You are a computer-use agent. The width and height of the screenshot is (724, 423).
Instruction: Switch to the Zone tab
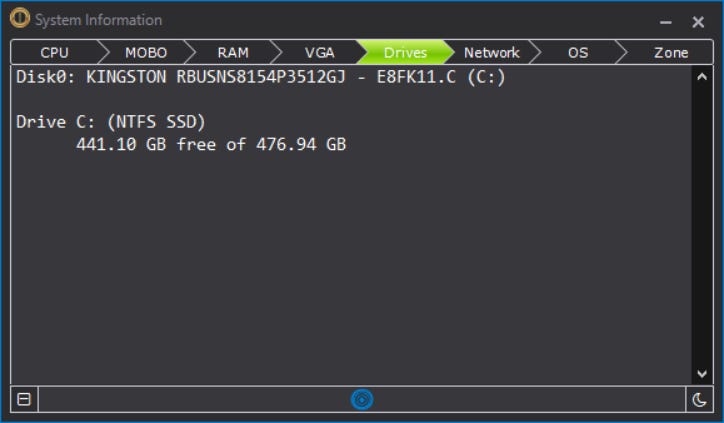pyautogui.click(x=670, y=52)
